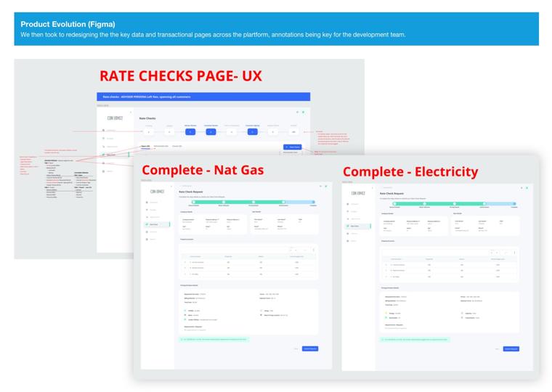Click the blue submit button in the Nat Gas mockup
The image size is (552, 392).
[x=310, y=348]
